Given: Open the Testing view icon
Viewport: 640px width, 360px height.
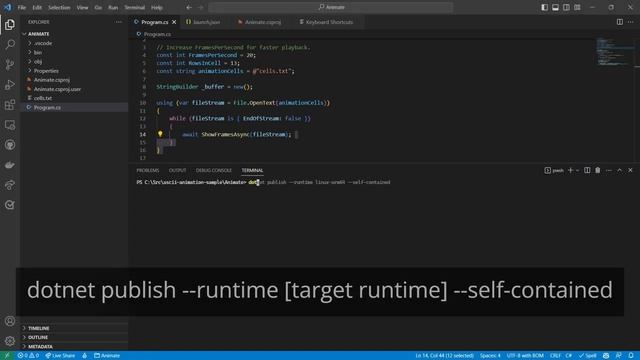Looking at the screenshot, I should click(10, 205).
